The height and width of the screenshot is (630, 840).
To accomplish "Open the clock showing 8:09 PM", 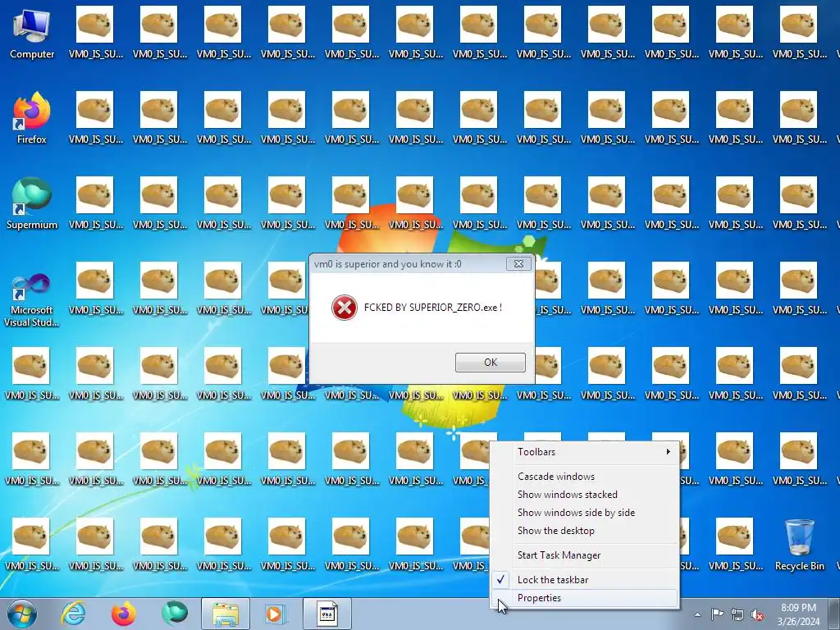I will pyautogui.click(x=798, y=614).
